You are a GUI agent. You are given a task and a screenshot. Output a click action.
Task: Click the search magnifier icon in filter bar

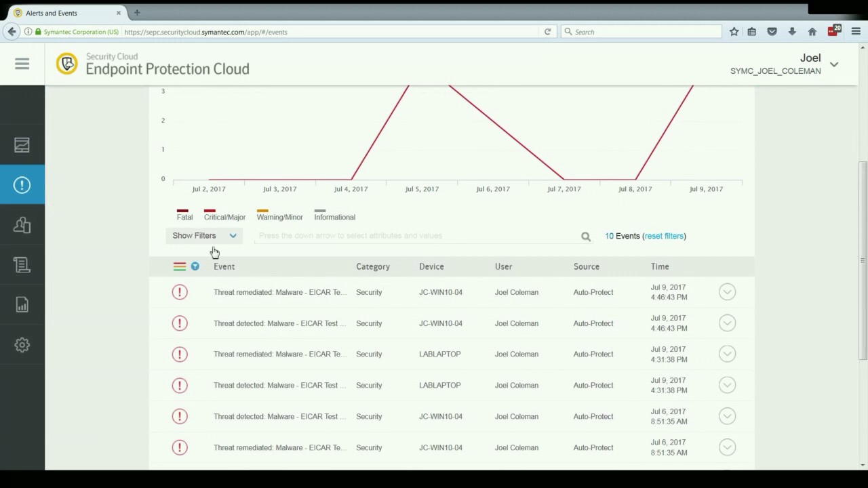point(586,237)
